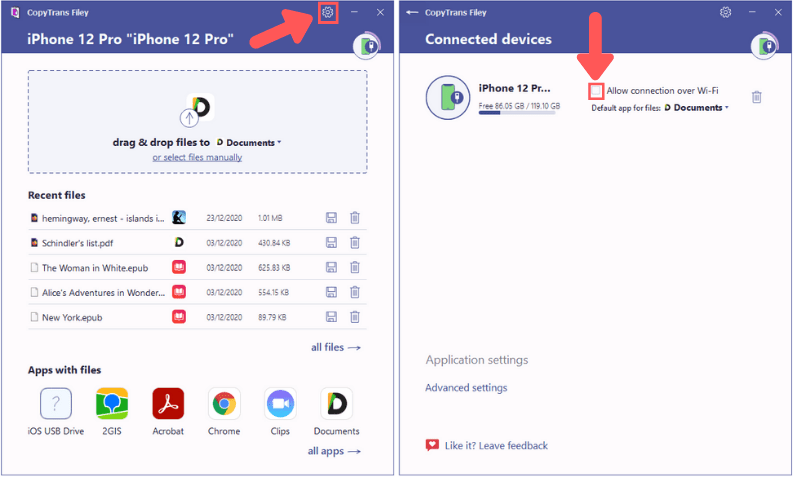
Task: Save The Woman in White.epub to PC
Action: tap(331, 267)
